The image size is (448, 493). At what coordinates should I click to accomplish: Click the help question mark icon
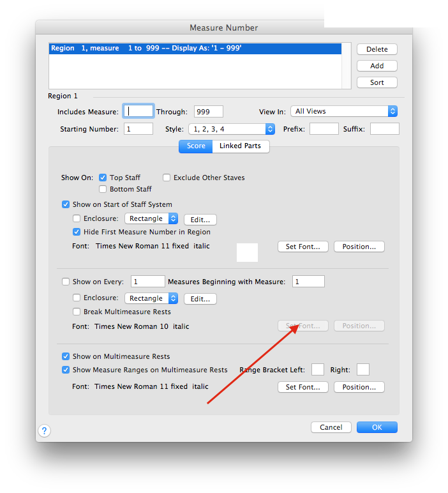click(44, 430)
